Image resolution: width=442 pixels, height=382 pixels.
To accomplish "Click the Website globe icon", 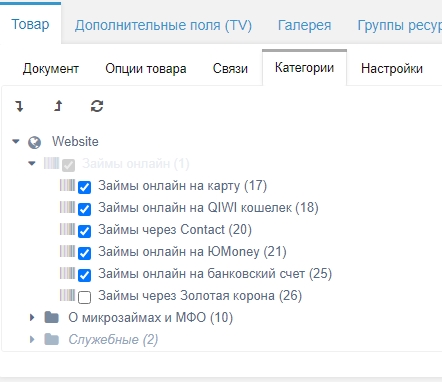I will click(x=35, y=142).
